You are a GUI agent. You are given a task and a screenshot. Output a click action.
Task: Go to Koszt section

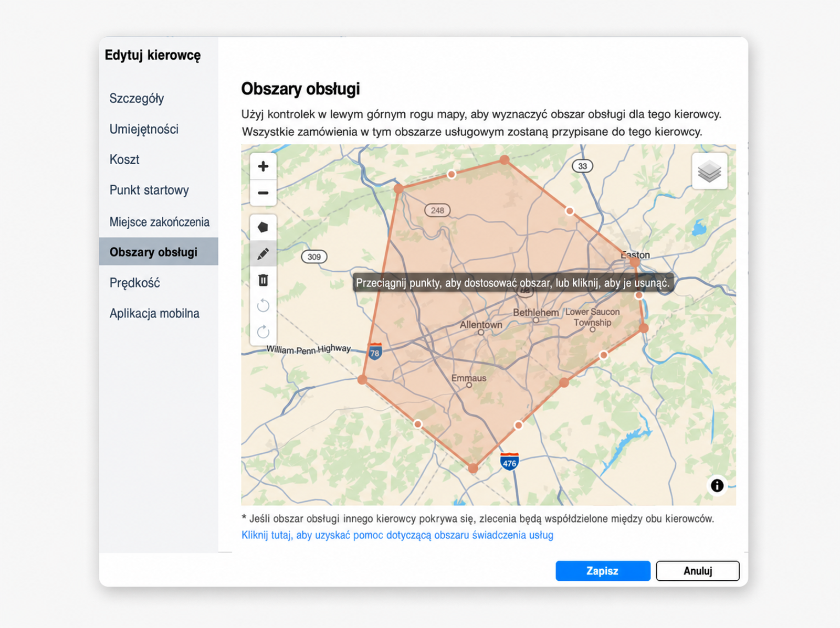tap(124, 159)
